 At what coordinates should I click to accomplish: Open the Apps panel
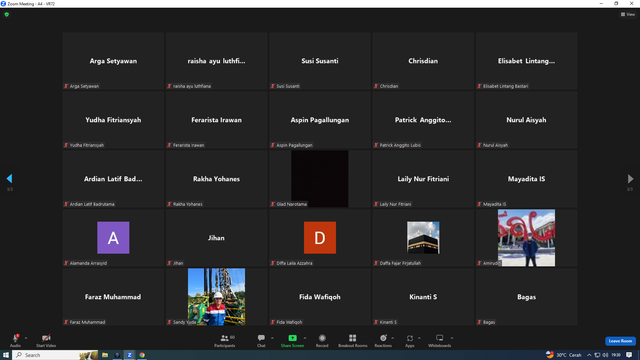[x=410, y=340]
